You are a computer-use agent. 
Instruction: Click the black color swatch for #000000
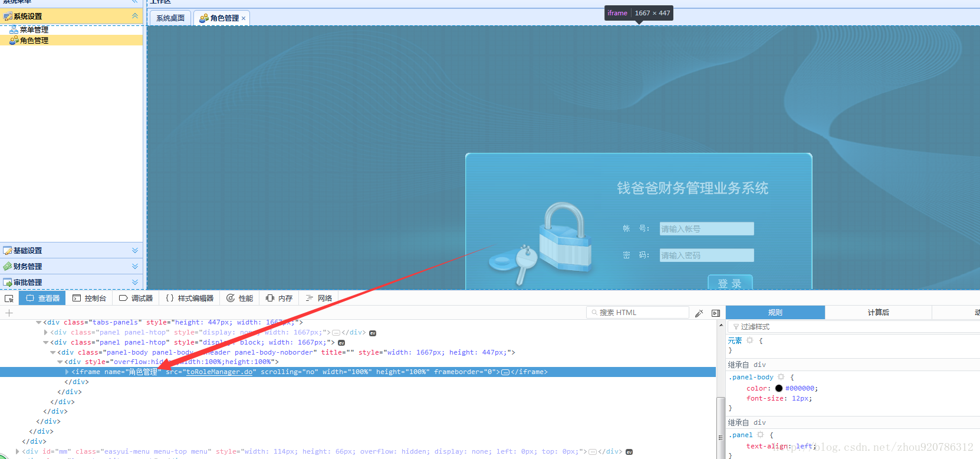(x=778, y=388)
